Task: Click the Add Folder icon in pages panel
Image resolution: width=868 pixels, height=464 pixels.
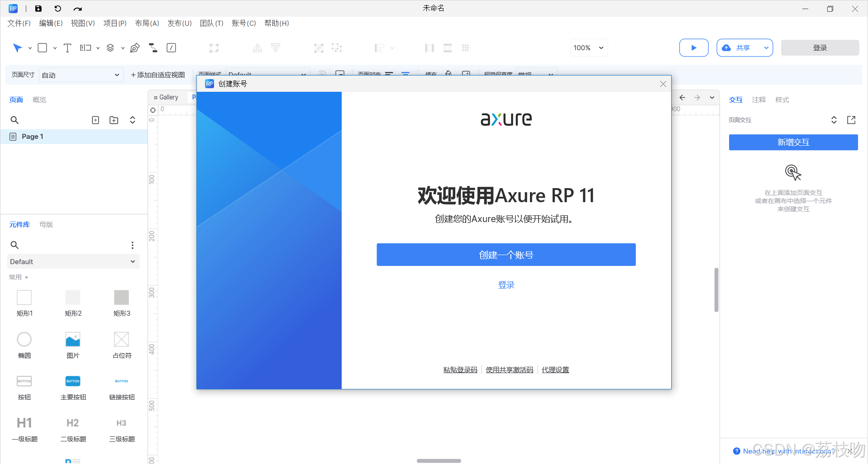Action: (x=114, y=120)
